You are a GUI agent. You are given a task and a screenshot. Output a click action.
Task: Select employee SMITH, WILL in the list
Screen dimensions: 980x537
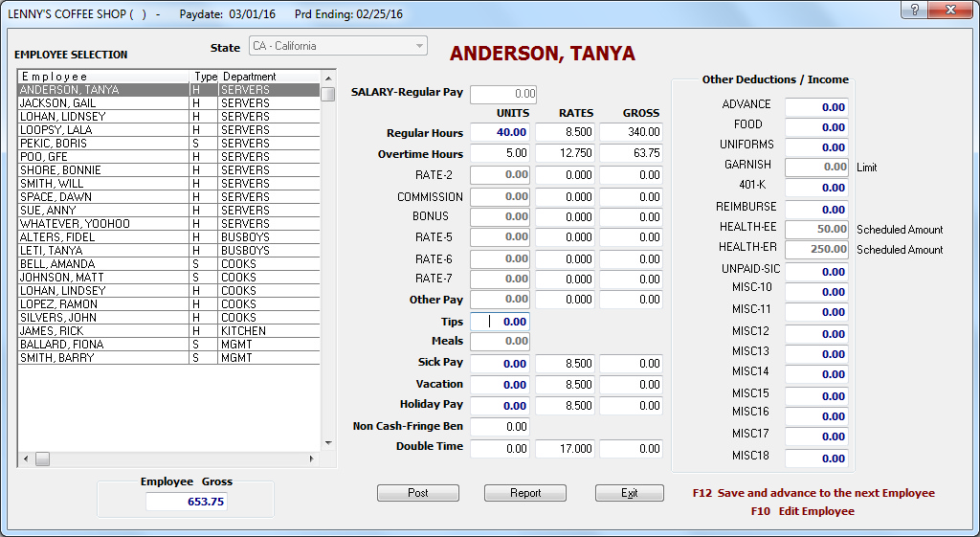168,184
